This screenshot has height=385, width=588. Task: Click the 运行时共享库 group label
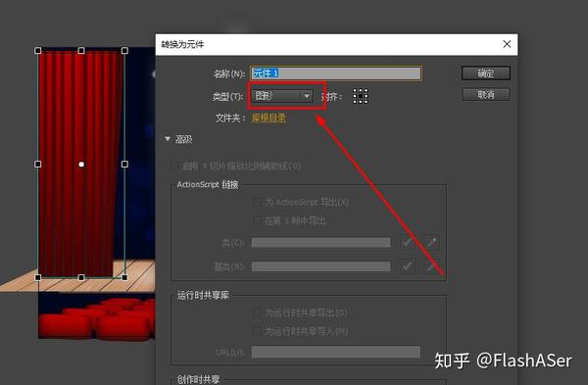click(x=203, y=296)
